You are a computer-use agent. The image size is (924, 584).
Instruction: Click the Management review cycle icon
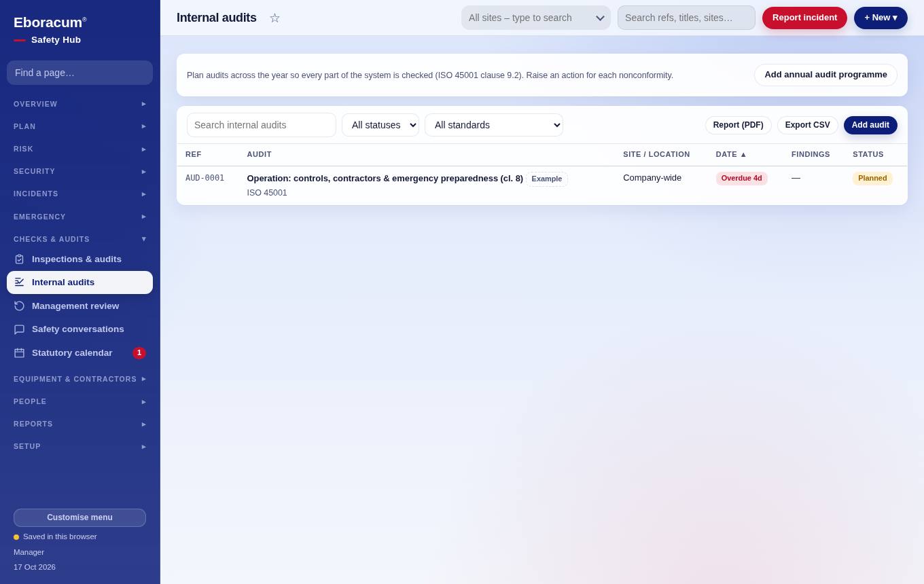point(19,306)
